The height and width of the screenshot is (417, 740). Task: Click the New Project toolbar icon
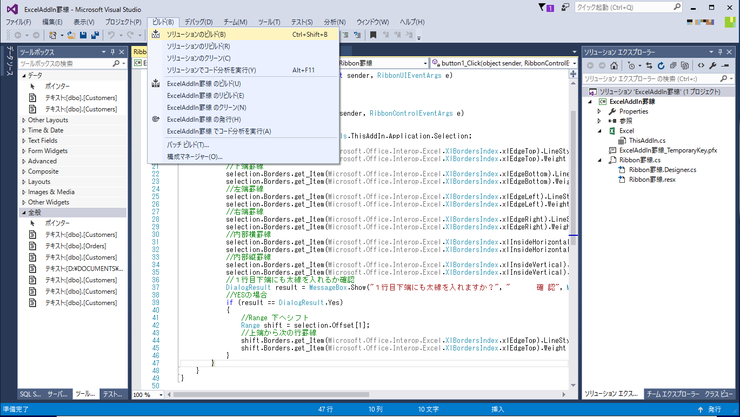[x=53, y=35]
